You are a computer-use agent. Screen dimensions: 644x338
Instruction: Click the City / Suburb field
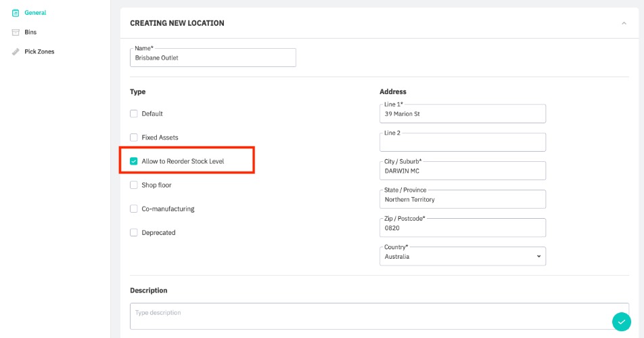(x=463, y=171)
